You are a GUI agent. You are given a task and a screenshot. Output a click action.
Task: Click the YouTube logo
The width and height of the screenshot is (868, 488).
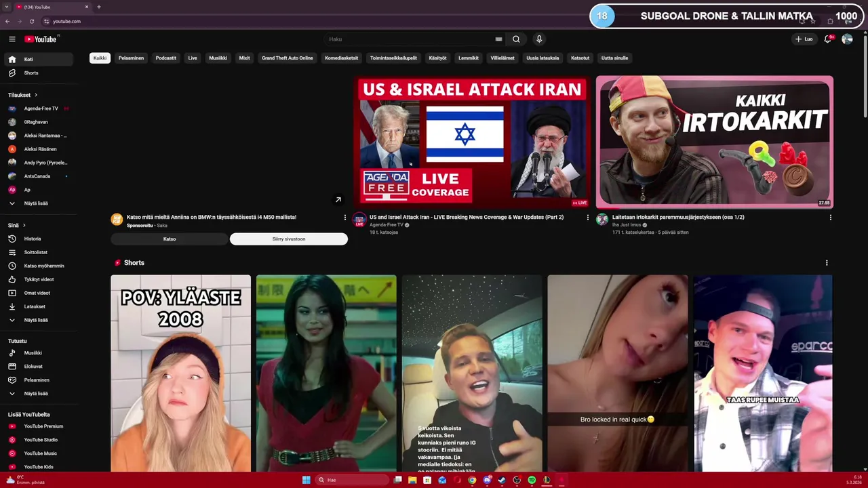click(41, 39)
